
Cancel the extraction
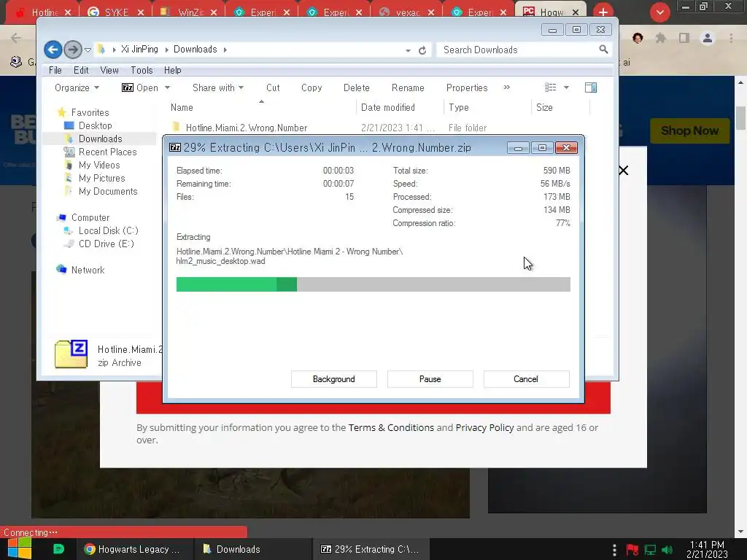(526, 379)
